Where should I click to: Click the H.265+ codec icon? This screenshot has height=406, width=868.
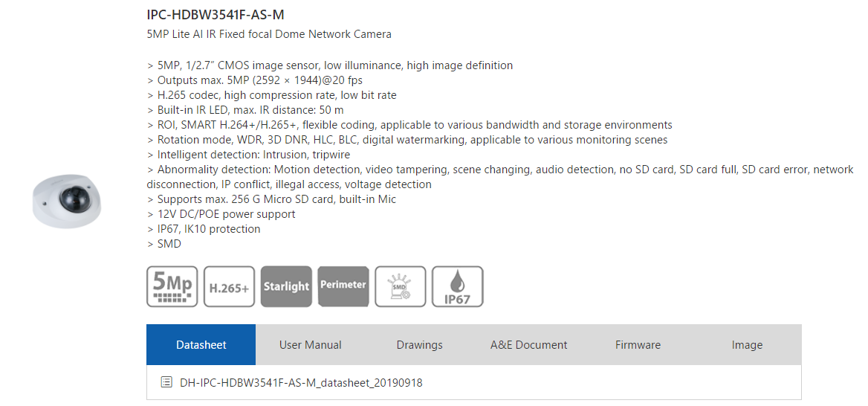coord(230,286)
